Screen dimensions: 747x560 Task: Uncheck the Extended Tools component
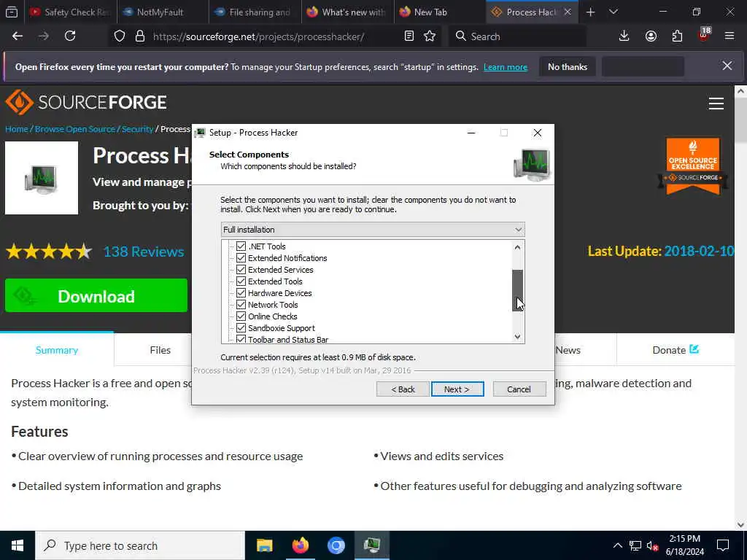pyautogui.click(x=241, y=281)
